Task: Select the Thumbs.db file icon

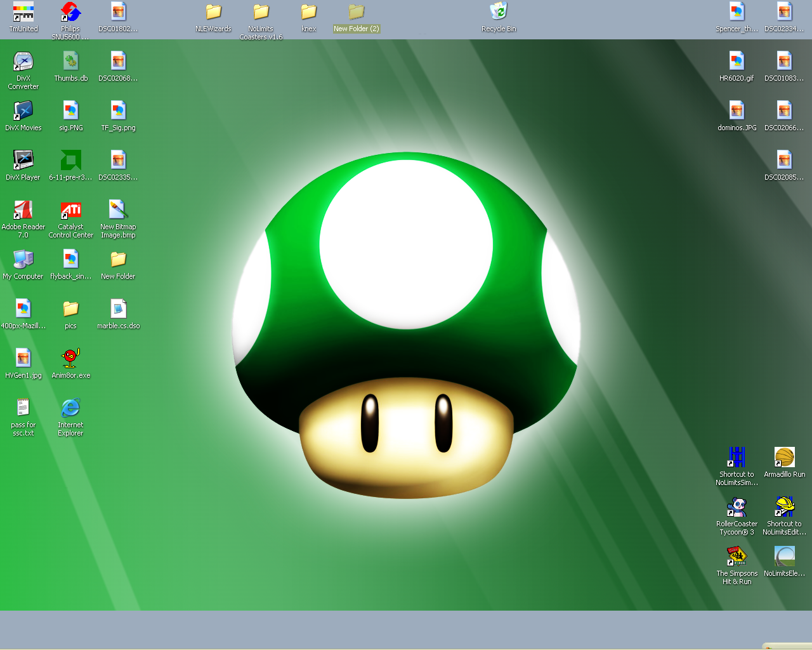Action: [70, 61]
